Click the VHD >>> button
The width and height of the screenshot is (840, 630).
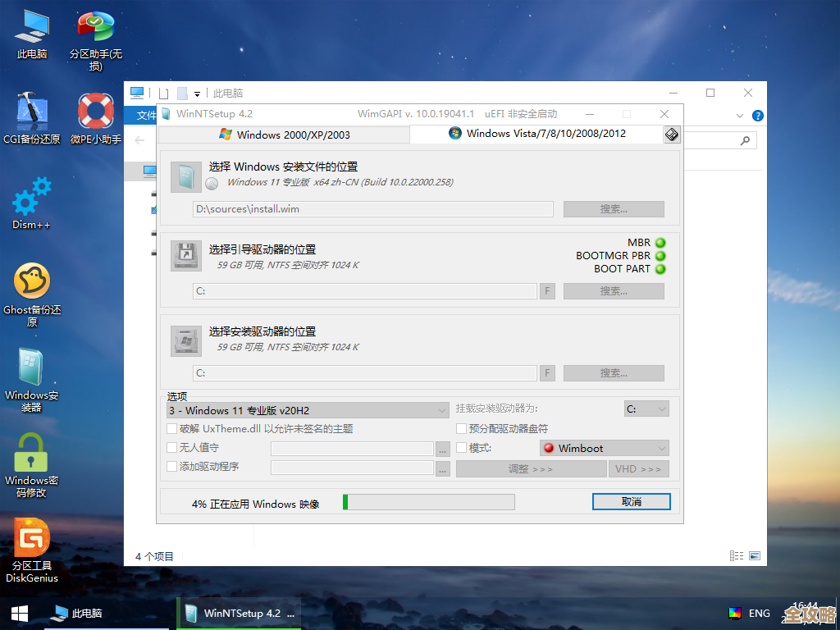(639, 468)
